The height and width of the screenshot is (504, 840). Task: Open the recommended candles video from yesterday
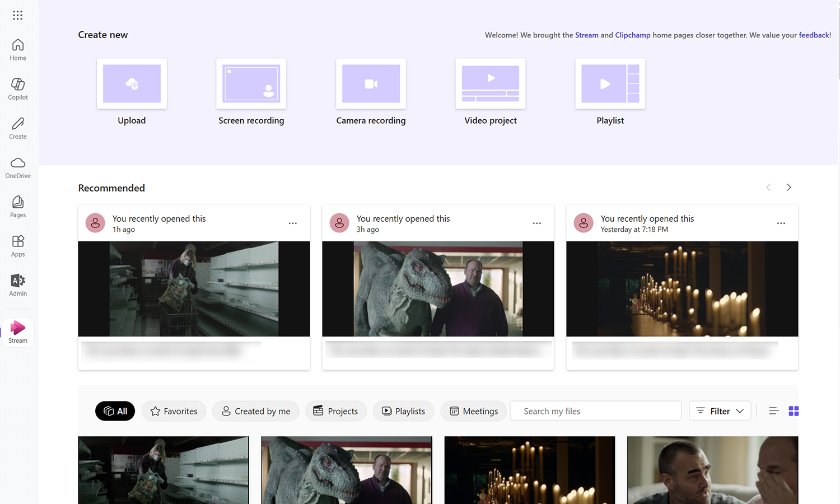pos(682,289)
